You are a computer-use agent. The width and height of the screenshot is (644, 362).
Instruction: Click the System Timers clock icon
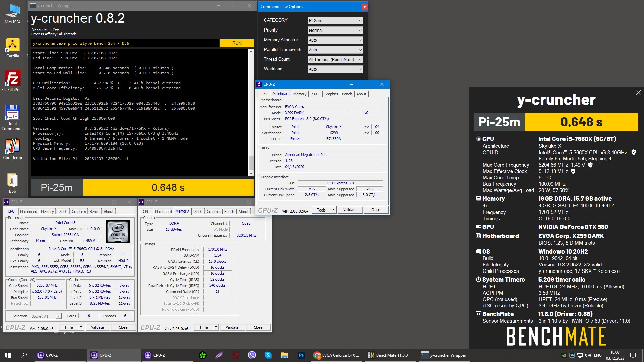pyautogui.click(x=478, y=279)
